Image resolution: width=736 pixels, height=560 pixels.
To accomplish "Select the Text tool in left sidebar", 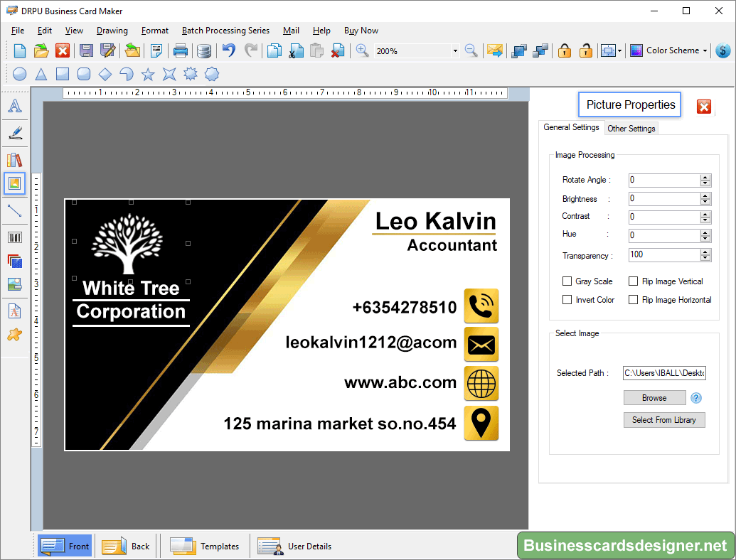I will point(14,106).
